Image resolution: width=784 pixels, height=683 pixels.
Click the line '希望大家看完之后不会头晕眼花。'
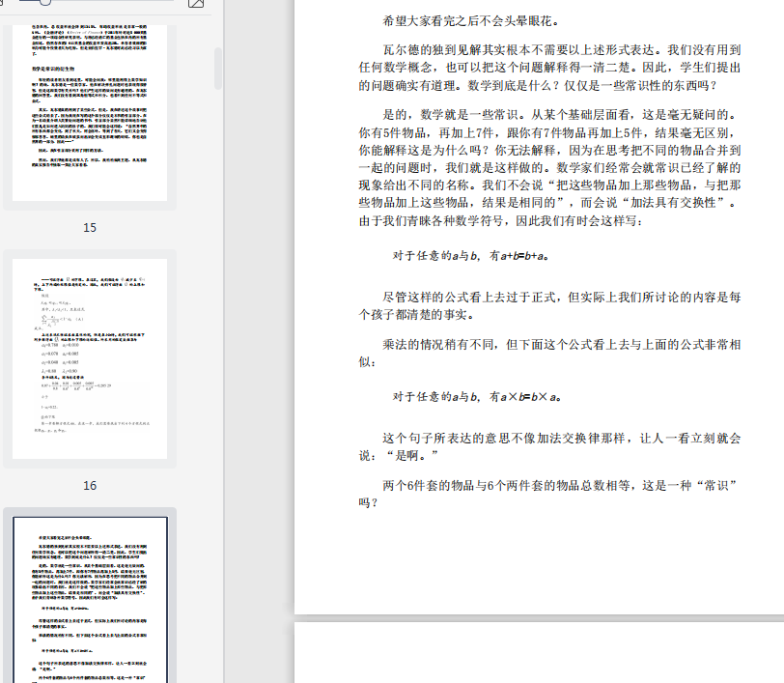click(471, 21)
